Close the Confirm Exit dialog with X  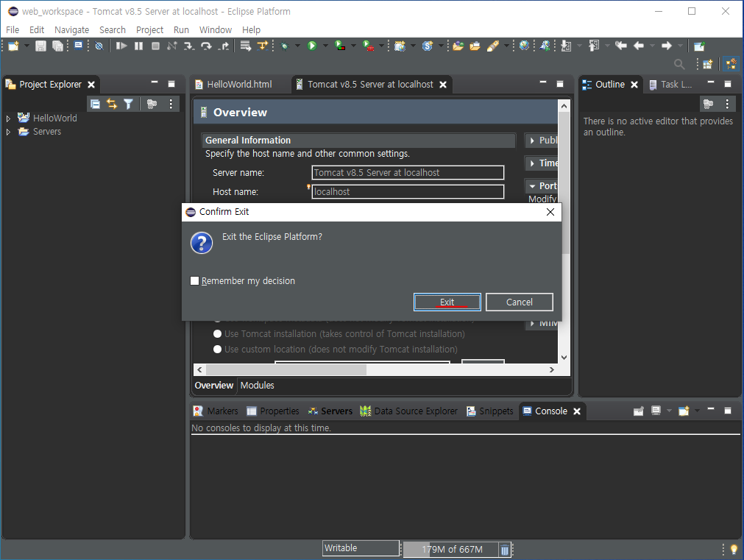click(x=550, y=212)
